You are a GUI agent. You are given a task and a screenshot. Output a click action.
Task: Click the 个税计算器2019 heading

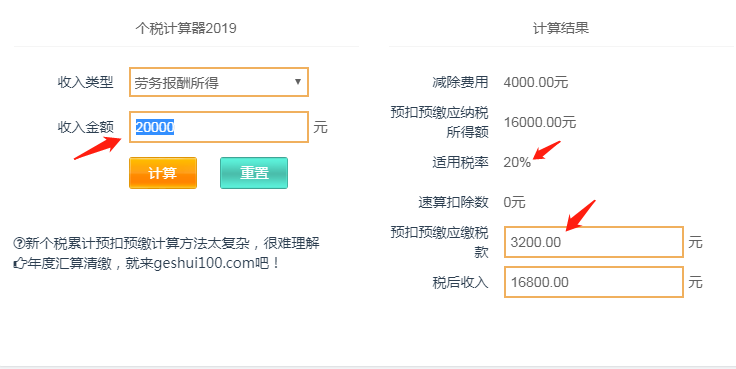pyautogui.click(x=186, y=28)
